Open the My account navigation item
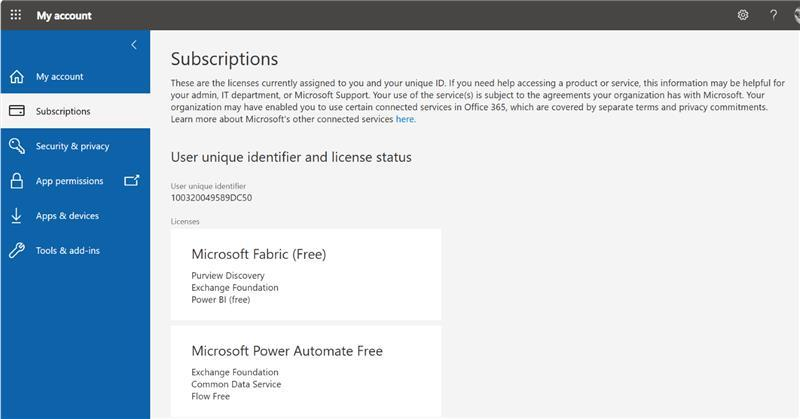800x419 pixels. (76, 77)
